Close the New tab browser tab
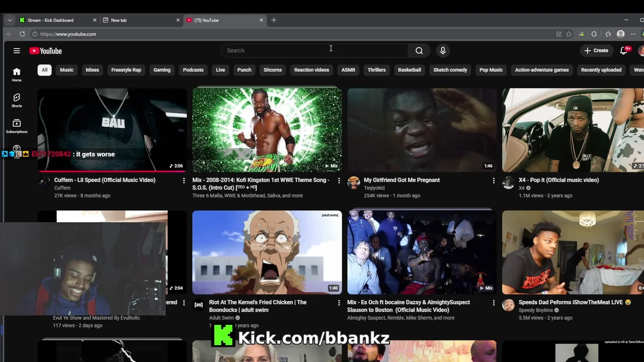The width and height of the screenshot is (644, 362). pyautogui.click(x=178, y=20)
